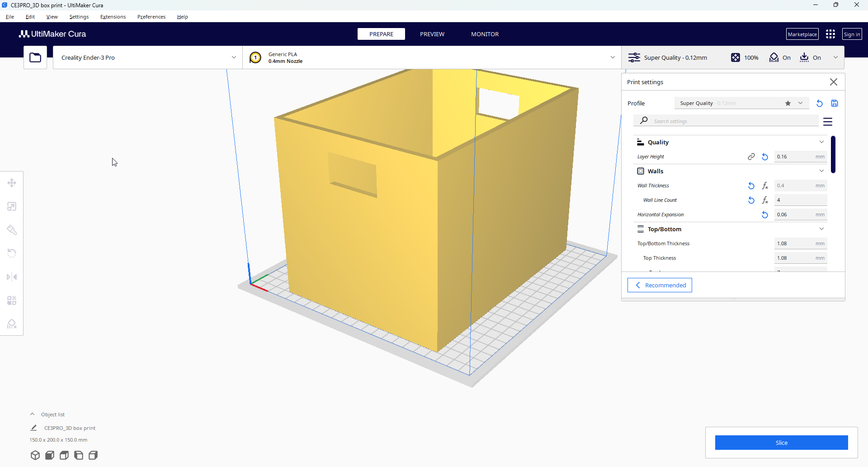Switch to top view cube icon

(x=64, y=455)
